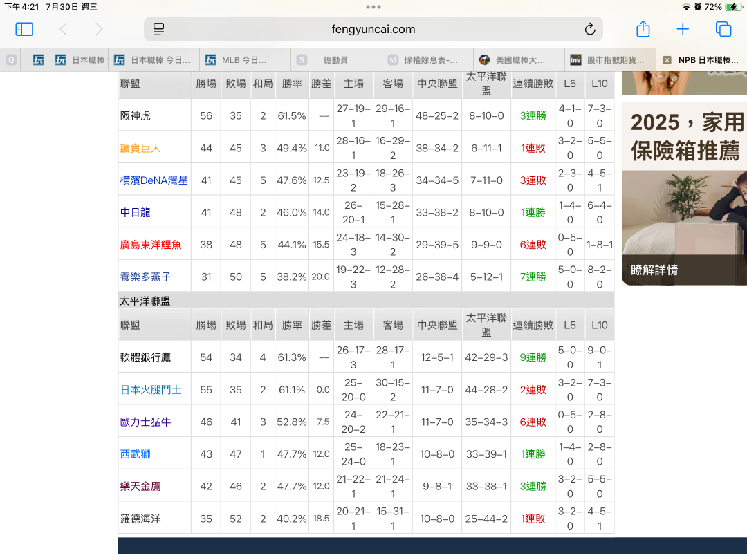
Task: Add a new tab
Action: pos(683,29)
